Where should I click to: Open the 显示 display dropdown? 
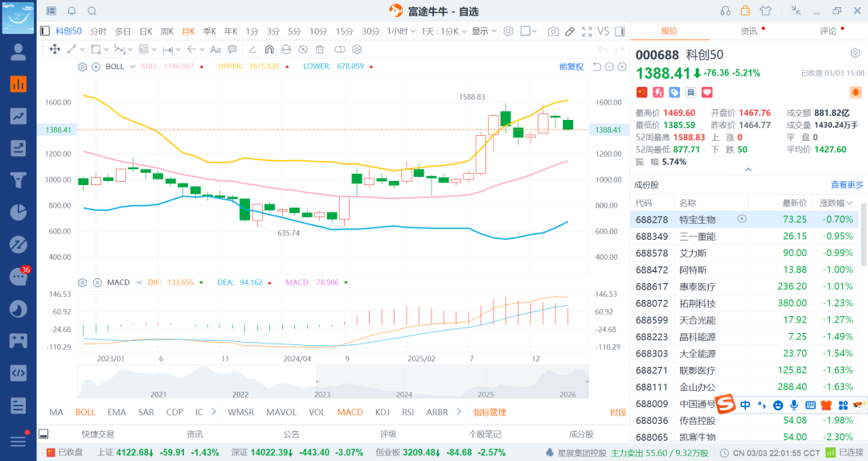pos(484,31)
